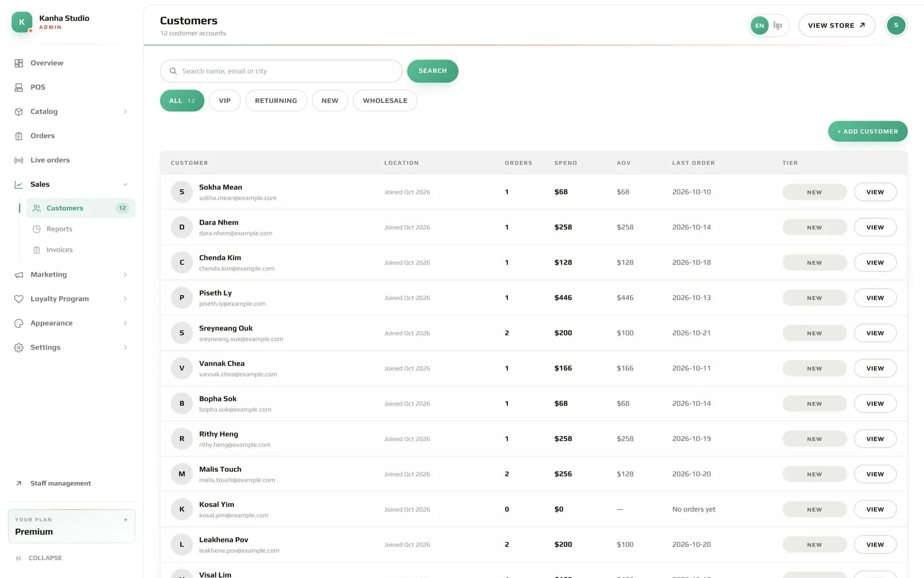
Task: Click the Loyalty Program heart icon
Action: (18, 299)
